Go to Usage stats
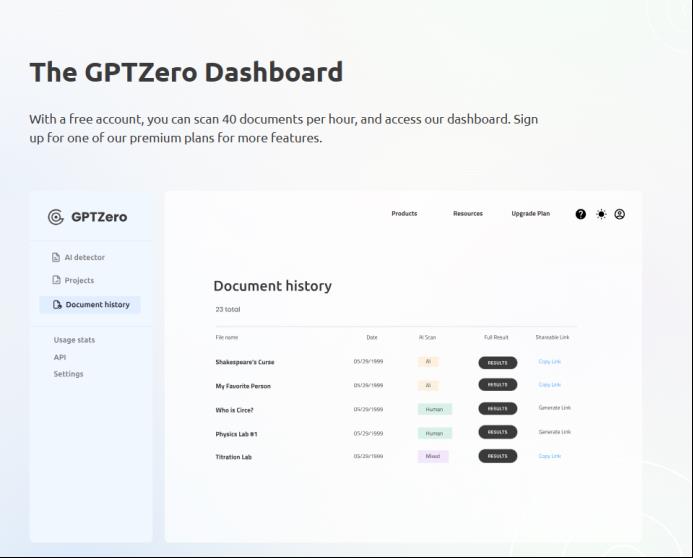This screenshot has width=693, height=558. [74, 340]
